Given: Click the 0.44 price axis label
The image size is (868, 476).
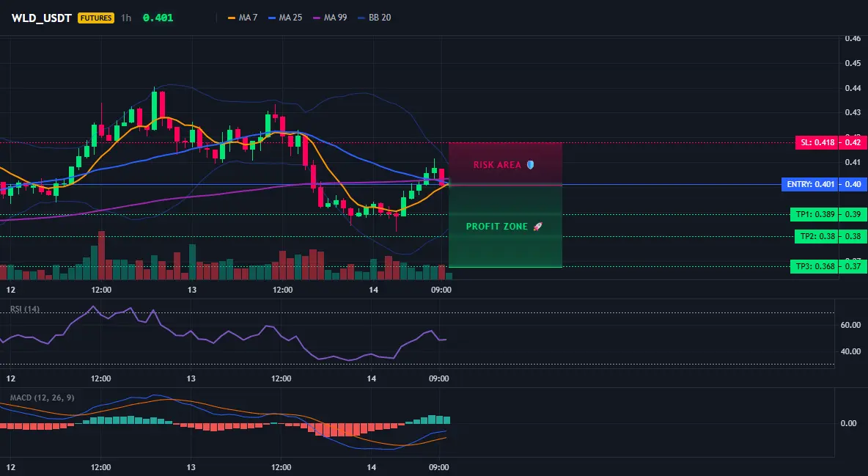Looking at the screenshot, I should tap(853, 88).
